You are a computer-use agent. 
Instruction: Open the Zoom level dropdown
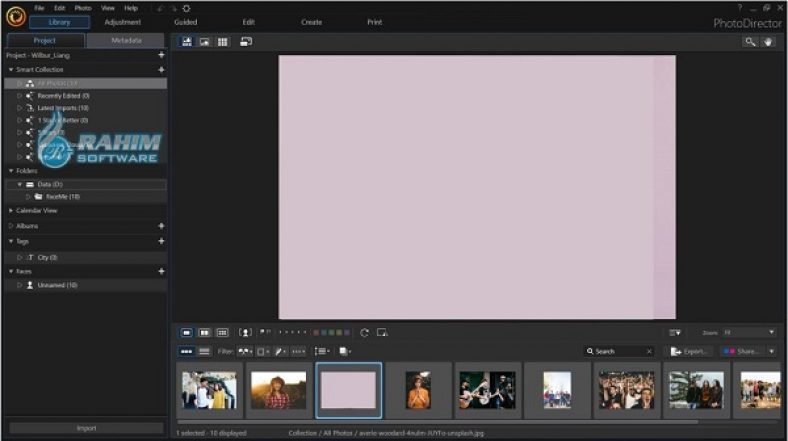(x=749, y=332)
